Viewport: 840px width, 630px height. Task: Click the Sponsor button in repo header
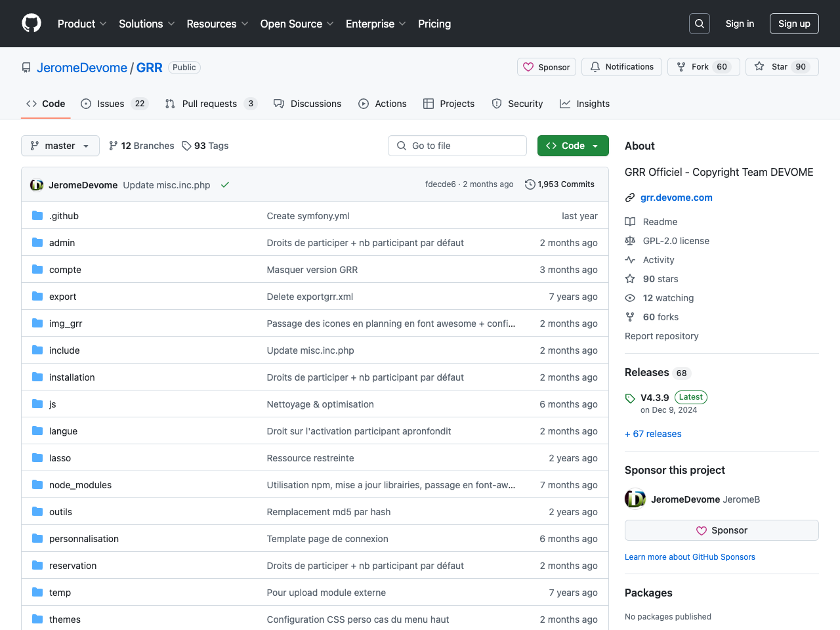pos(547,67)
